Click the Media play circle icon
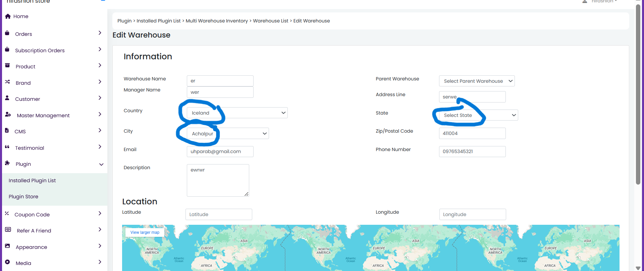 [7, 262]
